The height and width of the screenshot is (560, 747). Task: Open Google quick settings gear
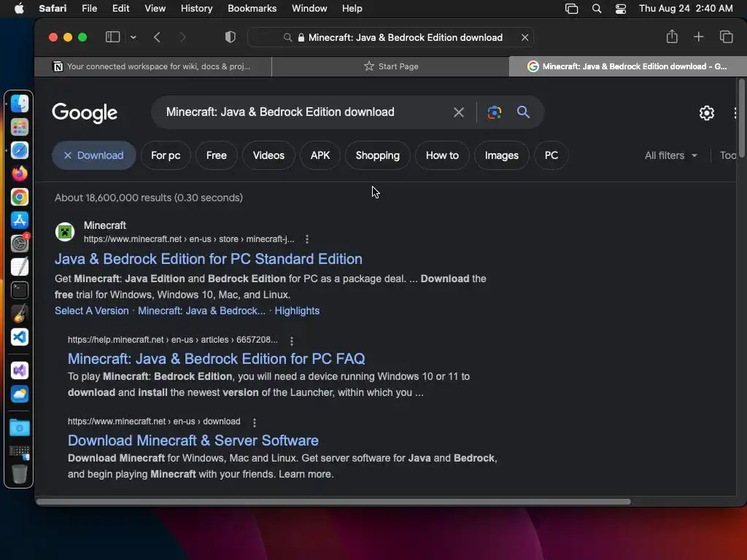click(x=706, y=113)
